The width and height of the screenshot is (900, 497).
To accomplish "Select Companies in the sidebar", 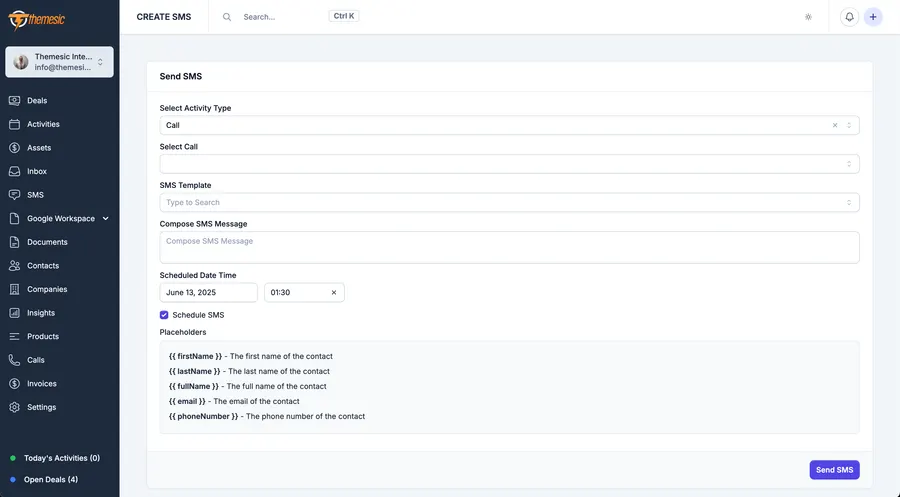I will [x=47, y=289].
